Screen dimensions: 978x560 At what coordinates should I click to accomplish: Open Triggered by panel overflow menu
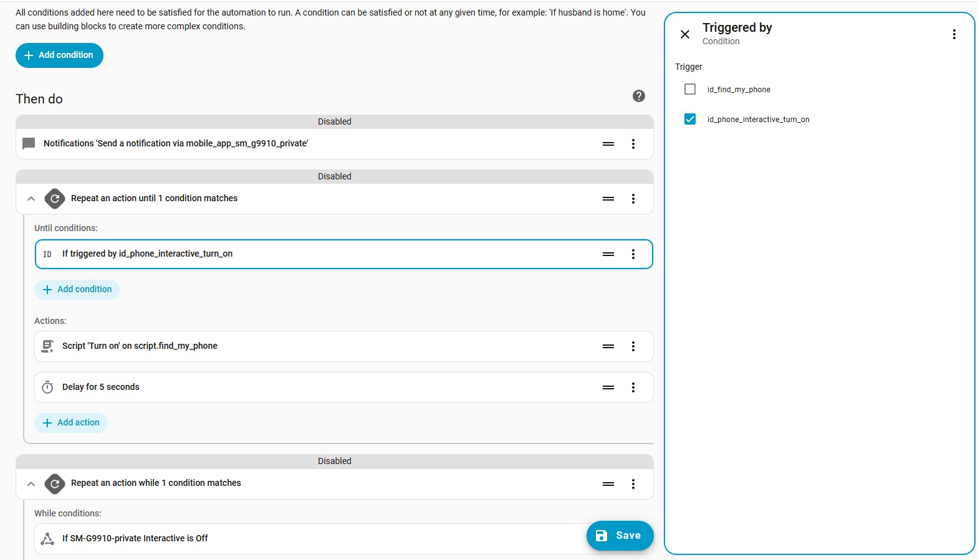[x=954, y=34]
